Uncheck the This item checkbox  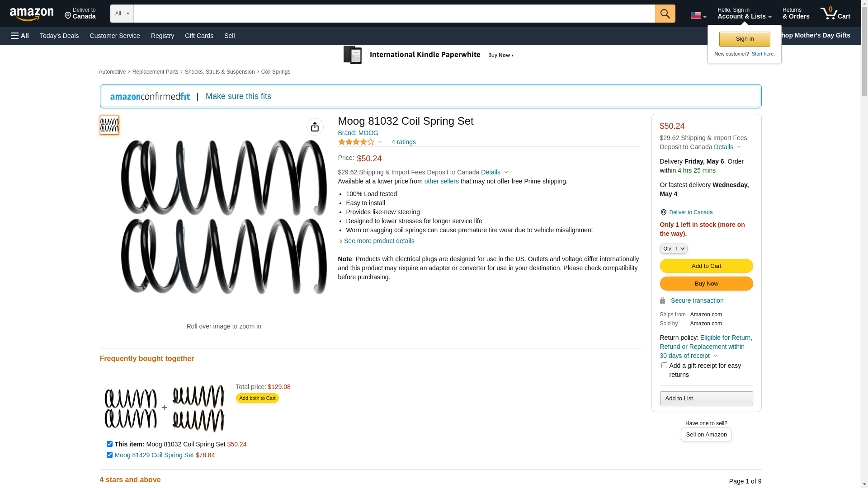click(x=109, y=444)
